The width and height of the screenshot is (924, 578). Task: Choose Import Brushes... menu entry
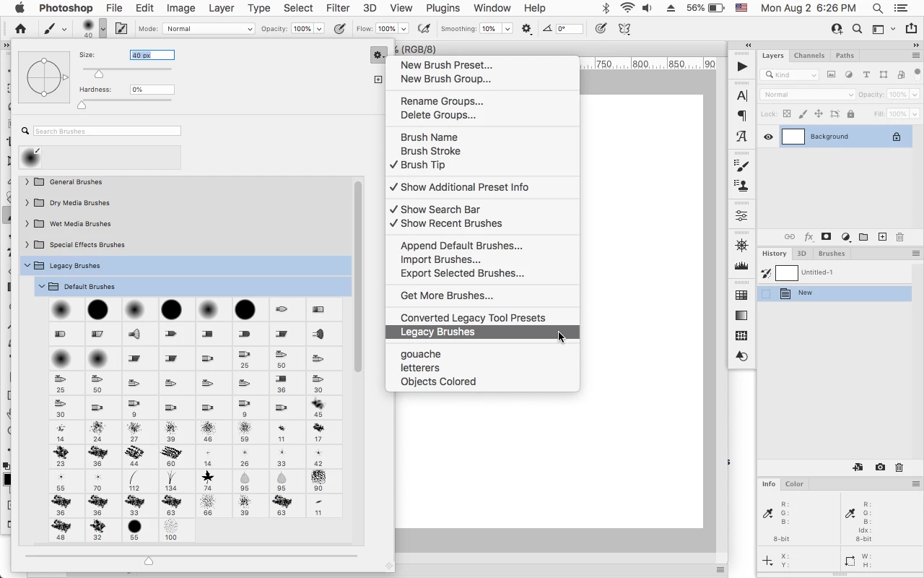click(482, 259)
